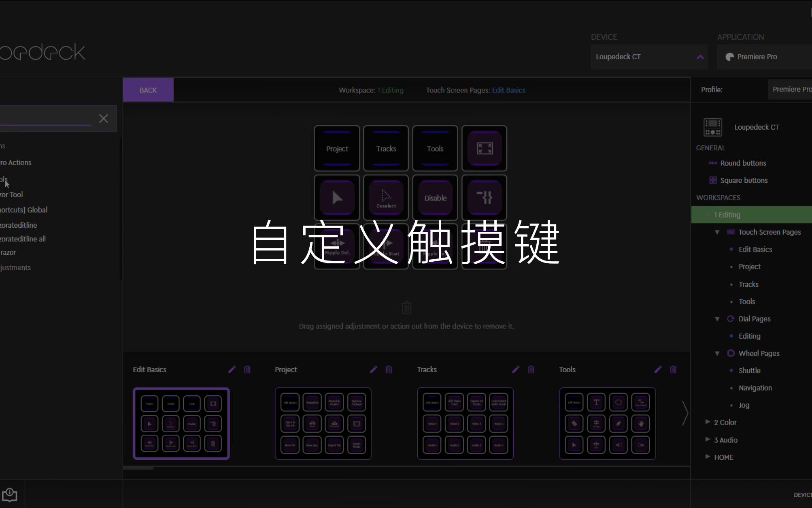
Task: Select the Deselect touch key
Action: coord(385,198)
